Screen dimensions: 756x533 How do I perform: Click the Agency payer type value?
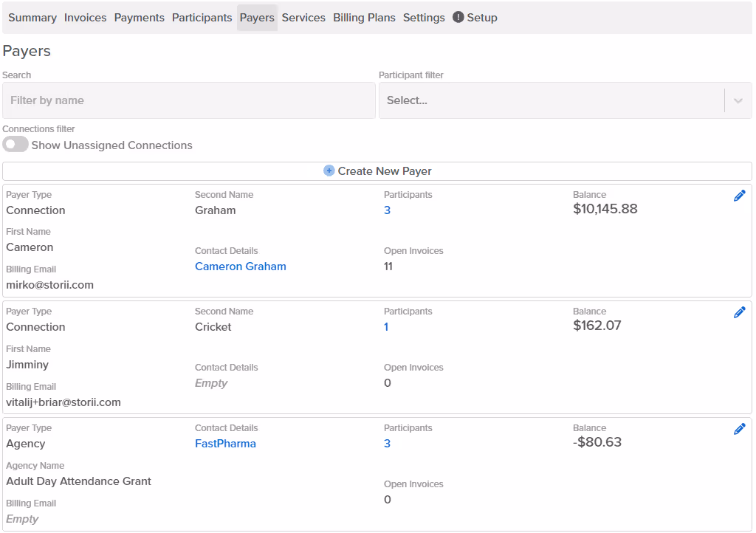click(26, 444)
